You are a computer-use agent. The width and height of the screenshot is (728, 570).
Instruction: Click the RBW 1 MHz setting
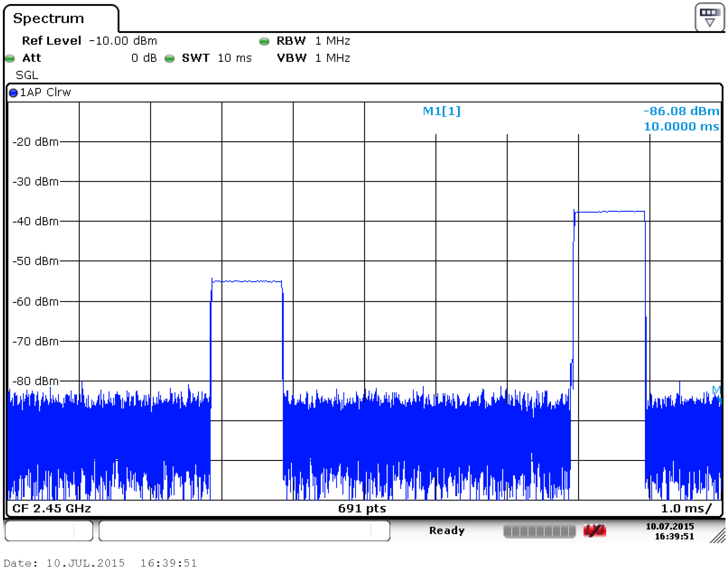313,41
